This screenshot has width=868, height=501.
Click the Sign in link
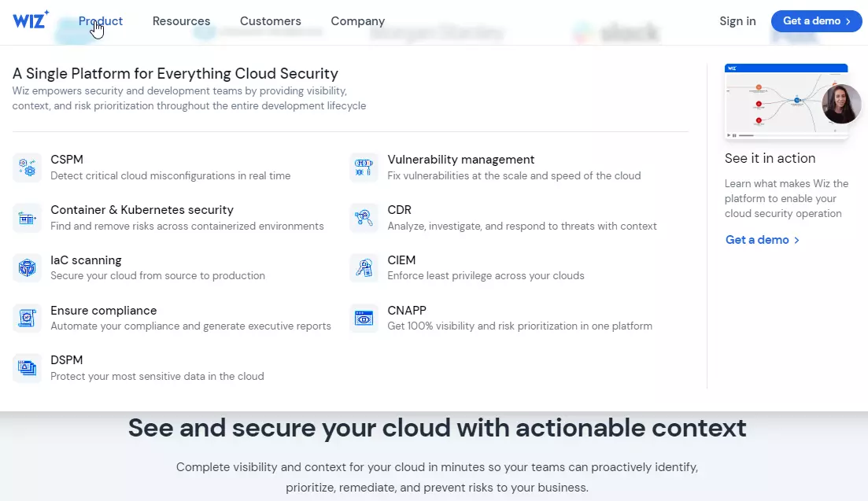[737, 21]
